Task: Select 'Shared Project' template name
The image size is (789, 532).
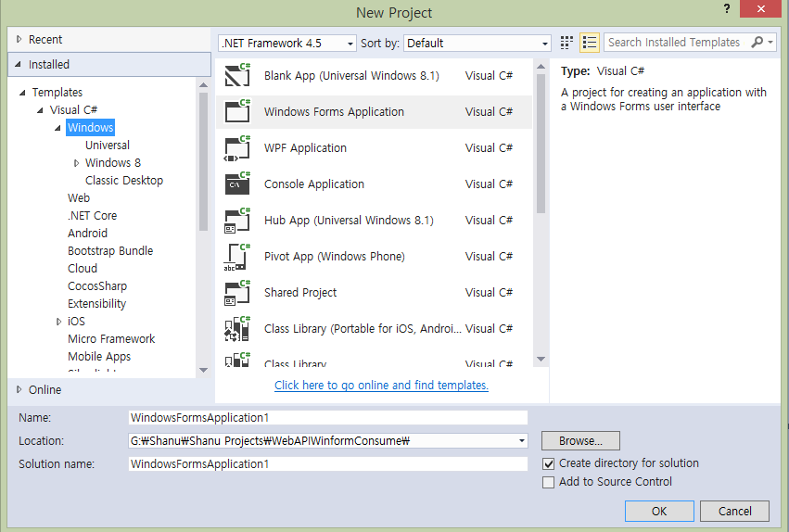Action: [x=300, y=293]
